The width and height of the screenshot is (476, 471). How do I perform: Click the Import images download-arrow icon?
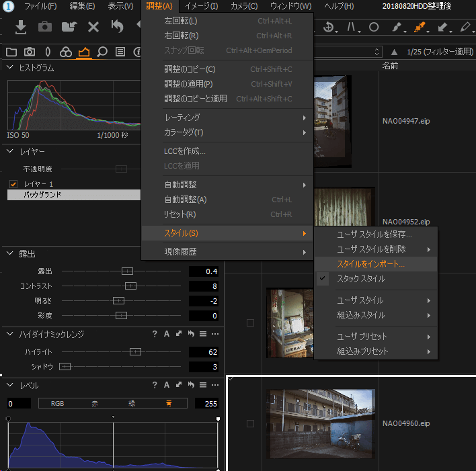(x=21, y=27)
